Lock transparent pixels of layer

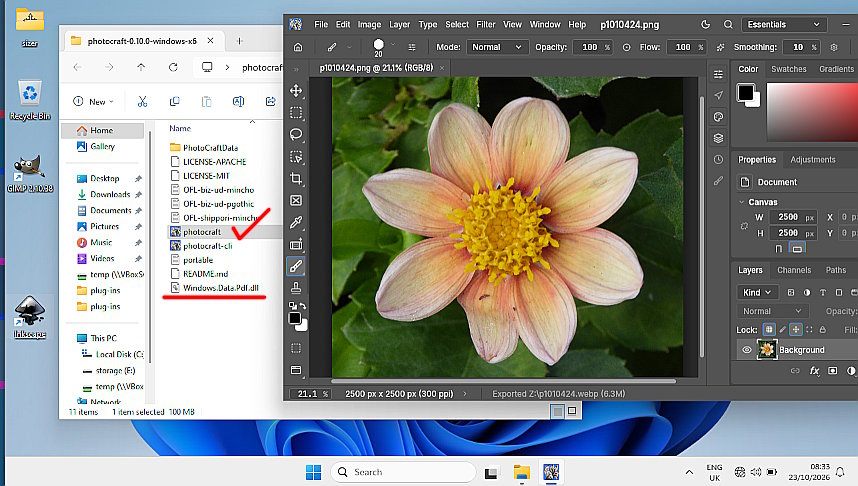pyautogui.click(x=769, y=329)
